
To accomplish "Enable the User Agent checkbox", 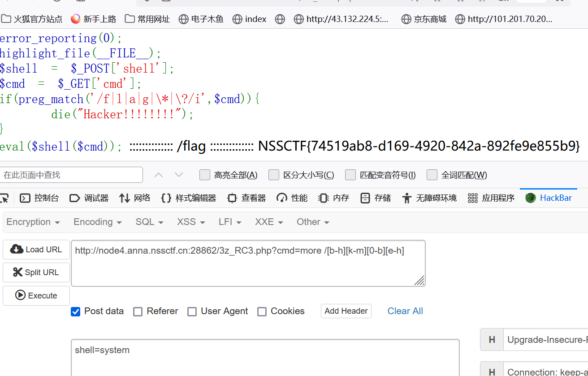I will tap(192, 311).
